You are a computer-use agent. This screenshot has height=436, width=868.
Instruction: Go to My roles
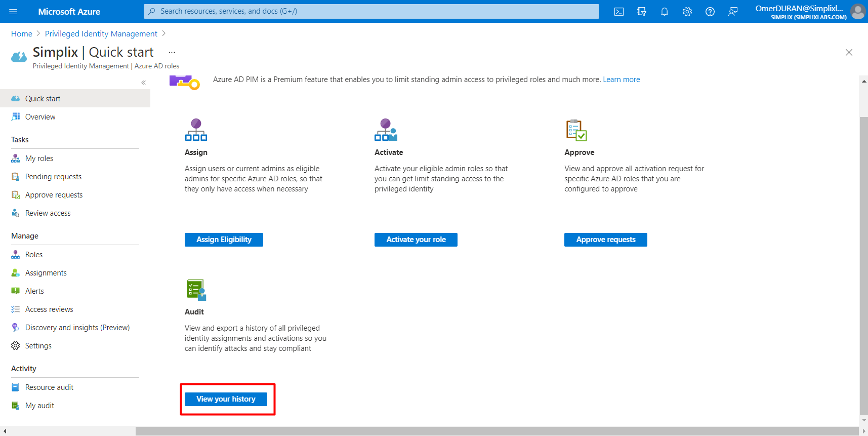click(x=75, y=158)
